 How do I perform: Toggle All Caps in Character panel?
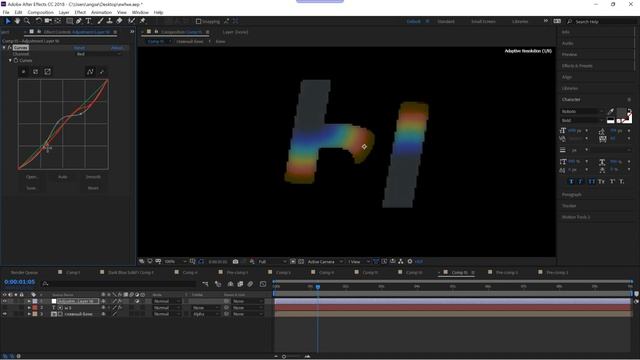coord(591,181)
